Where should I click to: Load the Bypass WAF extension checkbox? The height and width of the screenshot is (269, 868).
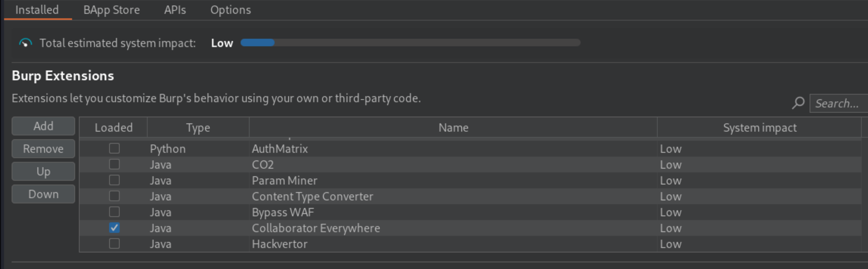click(114, 212)
